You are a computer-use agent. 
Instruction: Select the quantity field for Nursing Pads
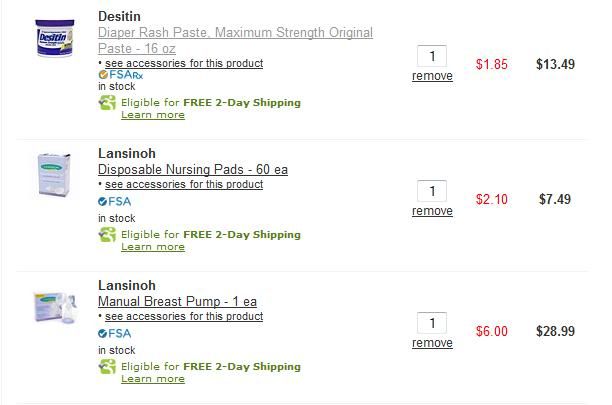pos(432,191)
